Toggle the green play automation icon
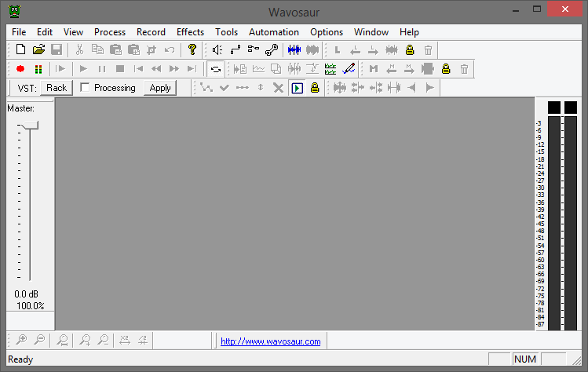Viewport: 588px width, 372px height. (297, 88)
